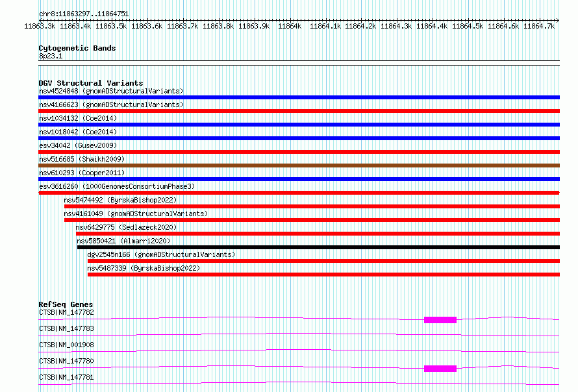Select the red bar under dgv2545n166

[323, 261]
